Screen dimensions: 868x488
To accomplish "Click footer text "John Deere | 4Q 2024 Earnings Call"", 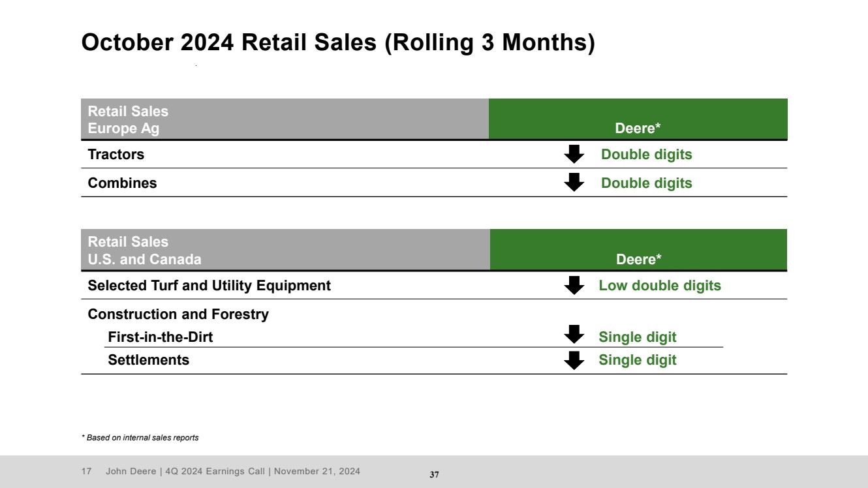I will 187,471.
